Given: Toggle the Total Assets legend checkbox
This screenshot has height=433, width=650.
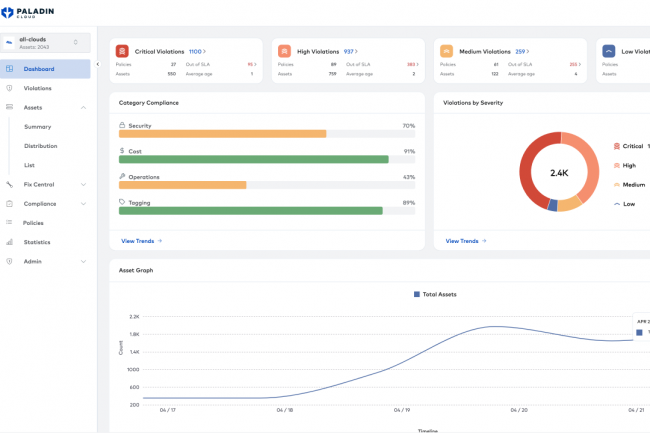Looking at the screenshot, I should (x=417, y=294).
